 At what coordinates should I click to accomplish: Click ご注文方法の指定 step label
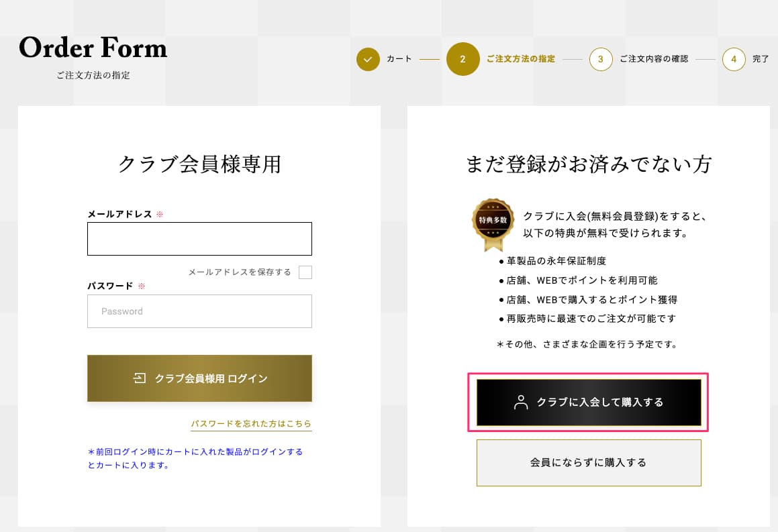tap(520, 59)
